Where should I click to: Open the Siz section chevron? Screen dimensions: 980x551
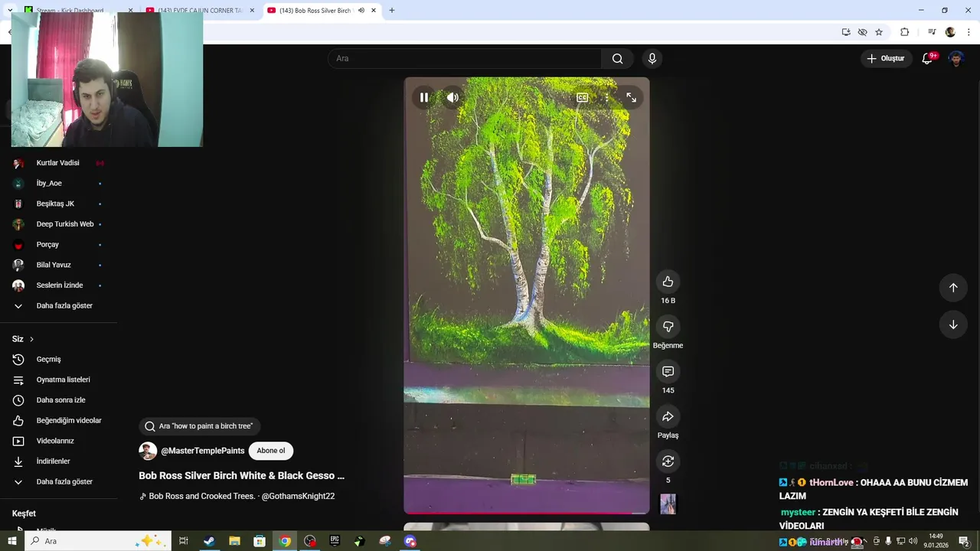point(31,339)
